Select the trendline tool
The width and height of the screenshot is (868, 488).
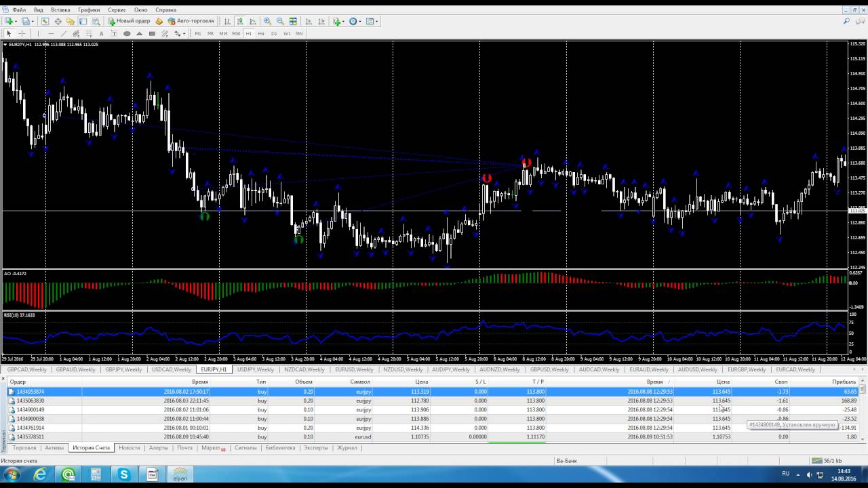63,33
